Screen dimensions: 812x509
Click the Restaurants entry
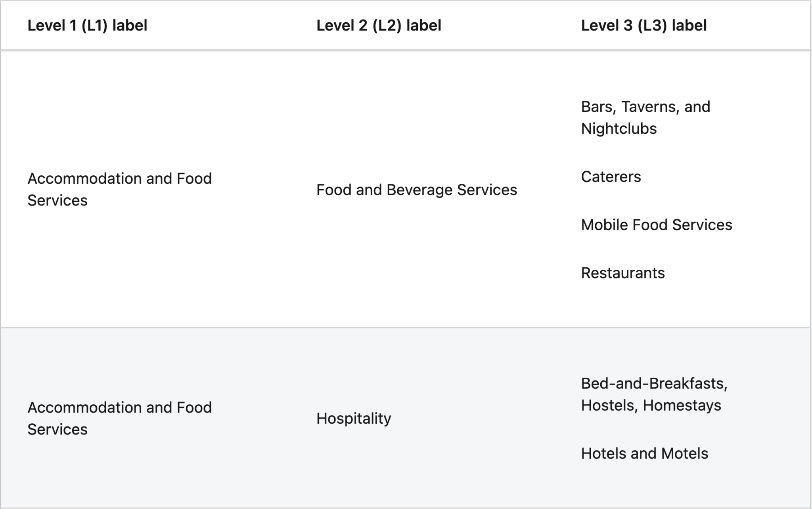point(623,273)
